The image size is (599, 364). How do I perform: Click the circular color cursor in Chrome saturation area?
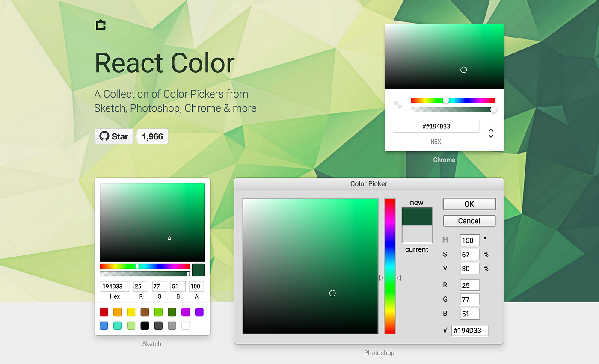point(463,69)
